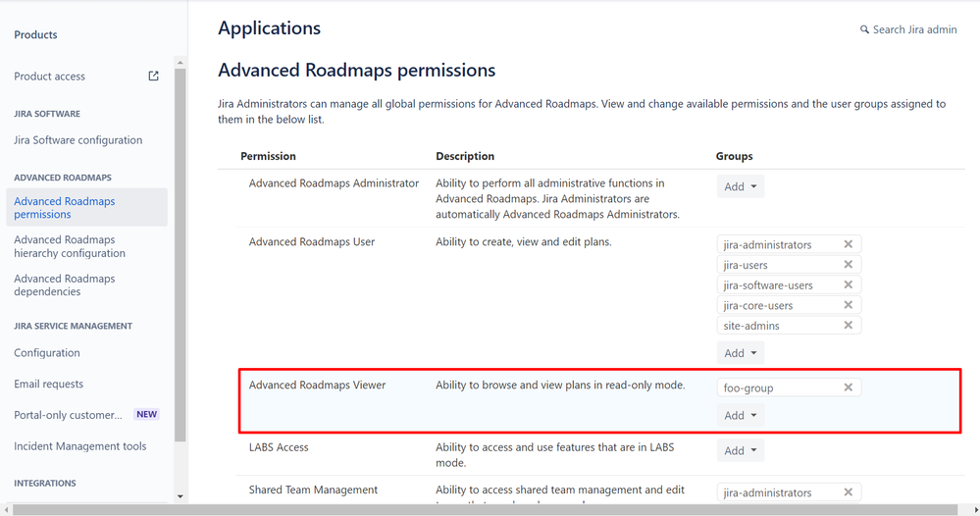This screenshot has height=516, width=980.
Task: Open Add dropdown for LABS Access
Action: [740, 450]
